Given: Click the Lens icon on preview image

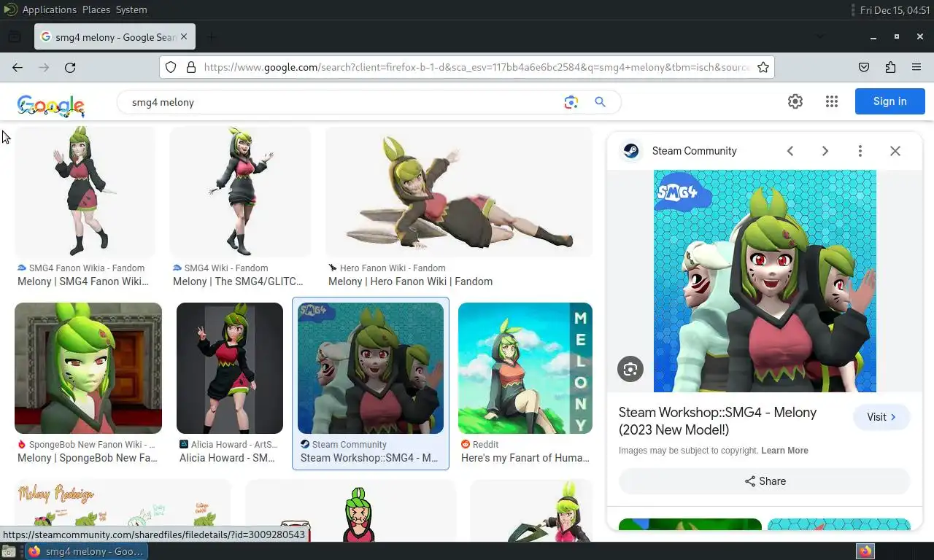Looking at the screenshot, I should coord(630,369).
